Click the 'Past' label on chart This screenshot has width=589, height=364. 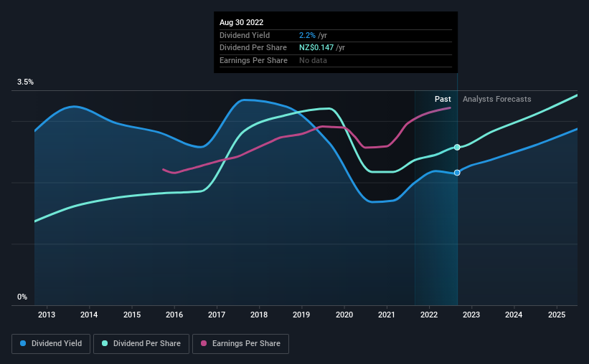pos(443,99)
